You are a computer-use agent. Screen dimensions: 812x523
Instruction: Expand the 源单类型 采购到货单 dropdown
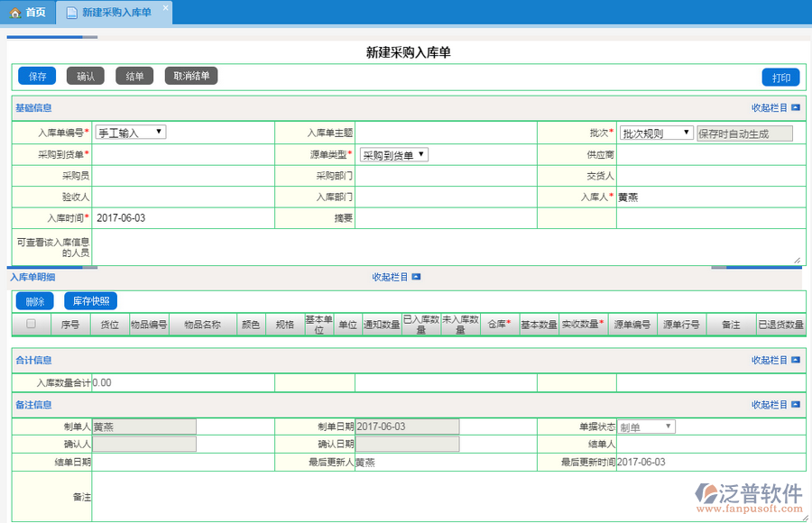point(394,155)
